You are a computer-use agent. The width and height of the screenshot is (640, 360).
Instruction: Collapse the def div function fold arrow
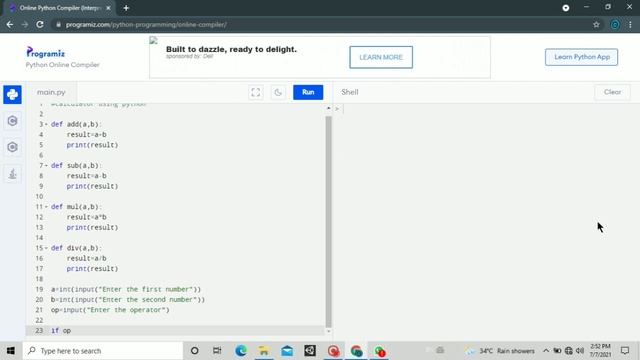[x=46, y=248]
